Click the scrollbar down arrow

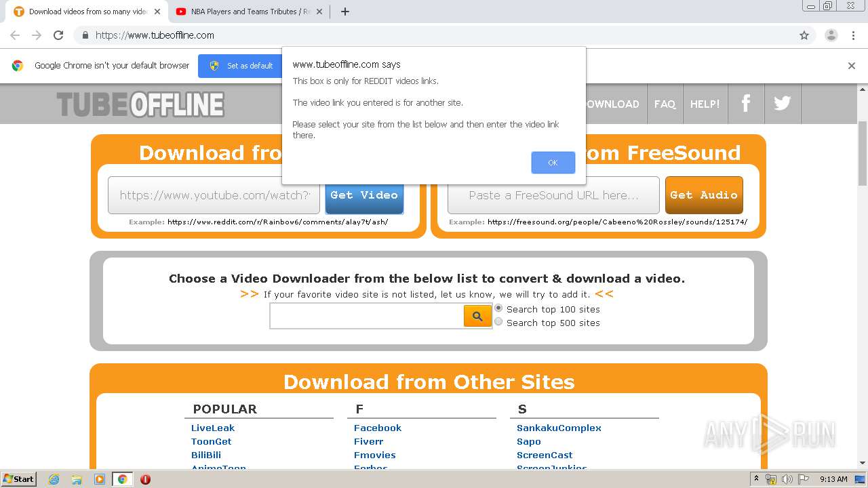coord(863,464)
